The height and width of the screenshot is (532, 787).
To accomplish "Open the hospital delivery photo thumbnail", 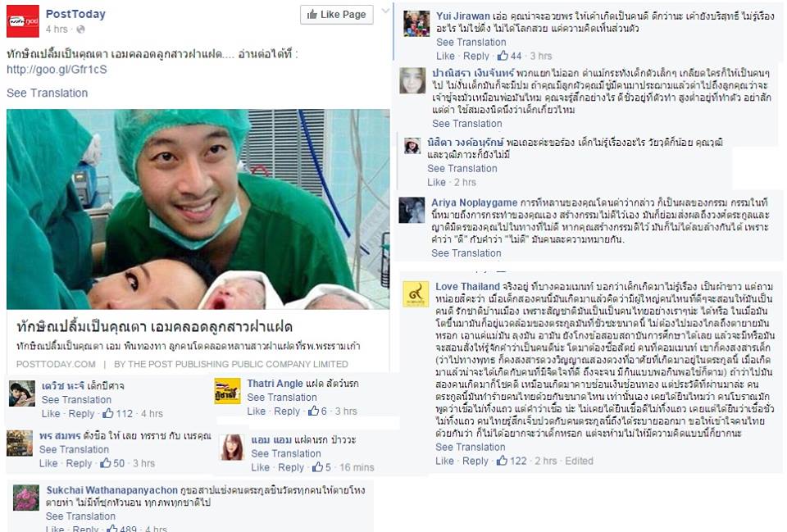I will click(198, 209).
